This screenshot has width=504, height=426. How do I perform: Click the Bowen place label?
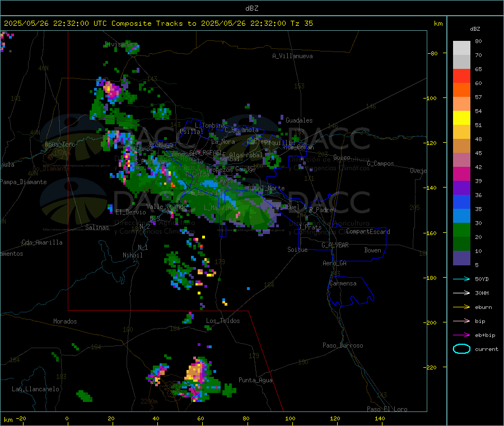372,250
